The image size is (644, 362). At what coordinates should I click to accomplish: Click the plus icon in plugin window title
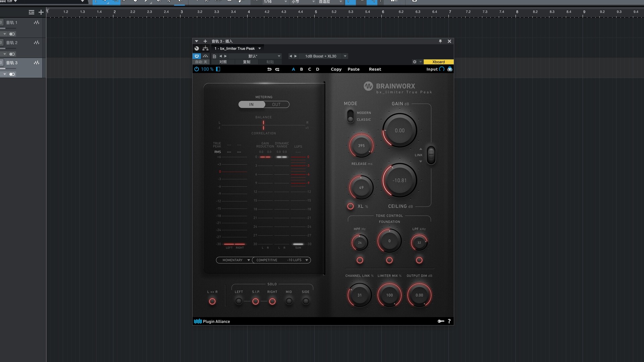(205, 41)
